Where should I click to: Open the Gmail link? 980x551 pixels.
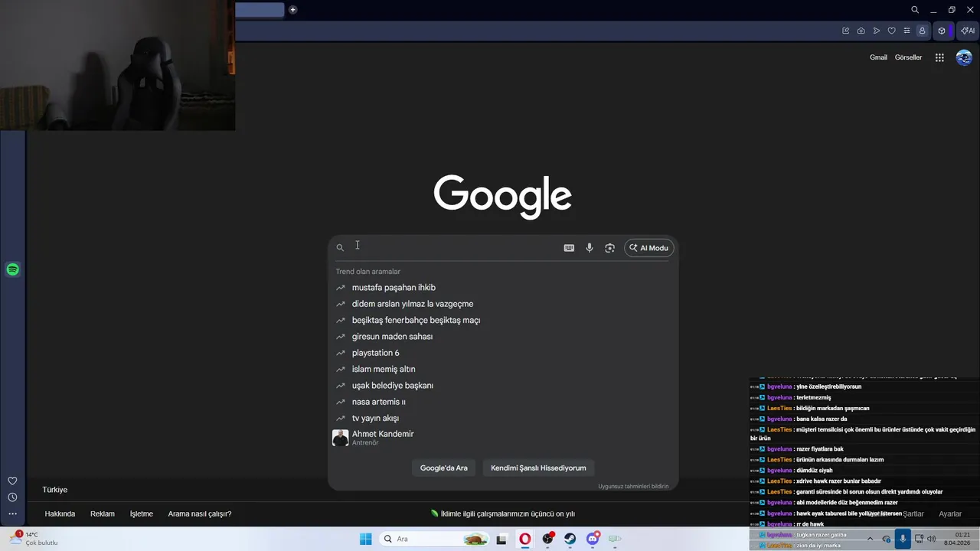pyautogui.click(x=878, y=57)
